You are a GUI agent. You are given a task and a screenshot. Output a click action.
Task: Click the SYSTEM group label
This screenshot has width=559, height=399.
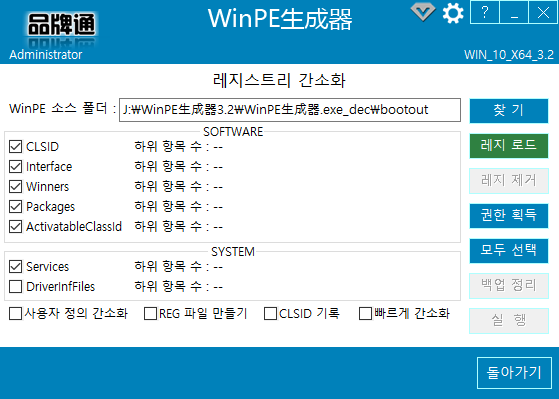coord(233,252)
